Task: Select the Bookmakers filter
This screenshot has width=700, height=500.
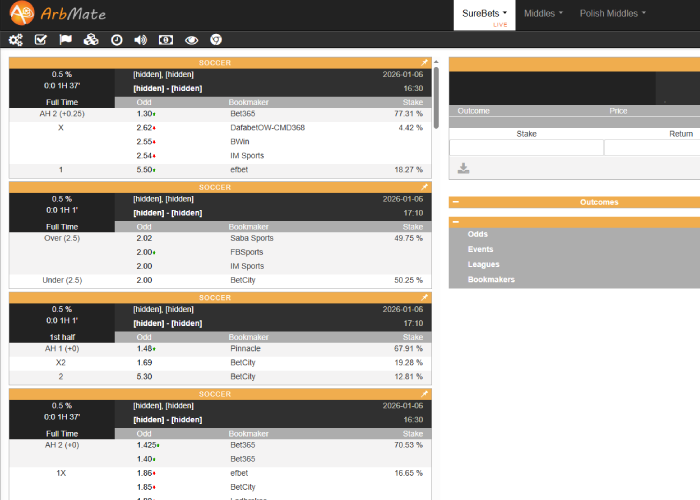Action: [x=491, y=279]
